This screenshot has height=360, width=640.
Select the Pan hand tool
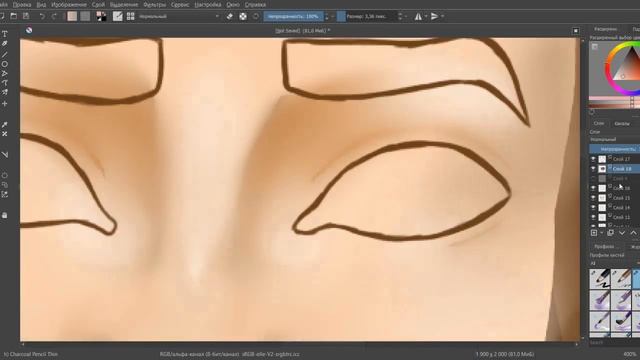(x=4, y=215)
